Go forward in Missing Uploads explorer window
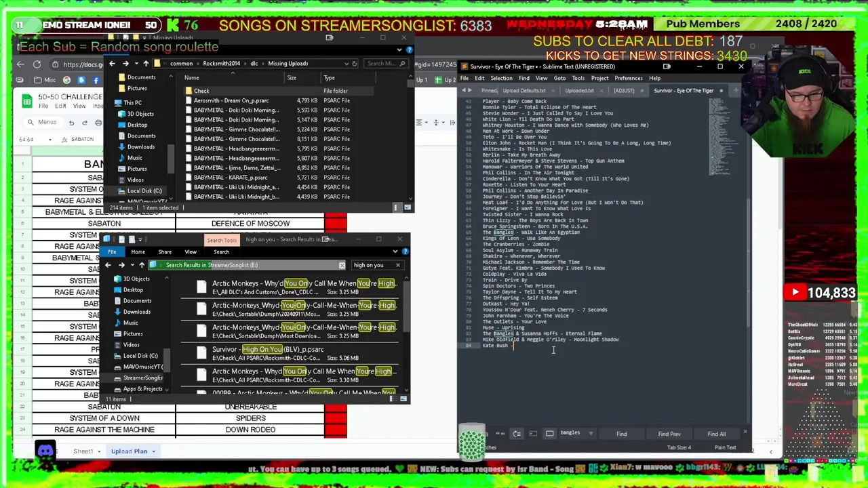Screen dimensions: 868x488 point(125,64)
